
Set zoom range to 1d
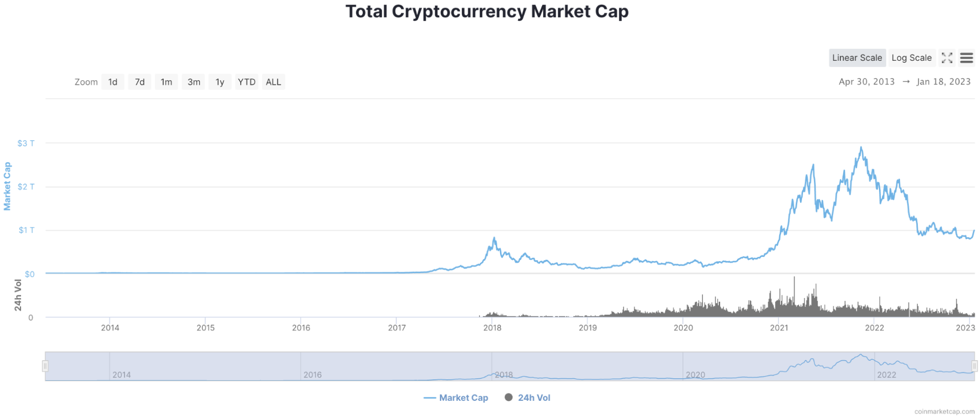point(113,82)
